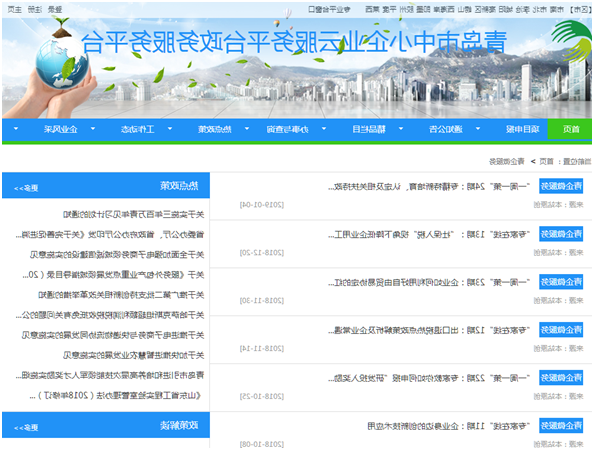Open 关于实施三年百万青年见习计划的通知

pos(133,215)
